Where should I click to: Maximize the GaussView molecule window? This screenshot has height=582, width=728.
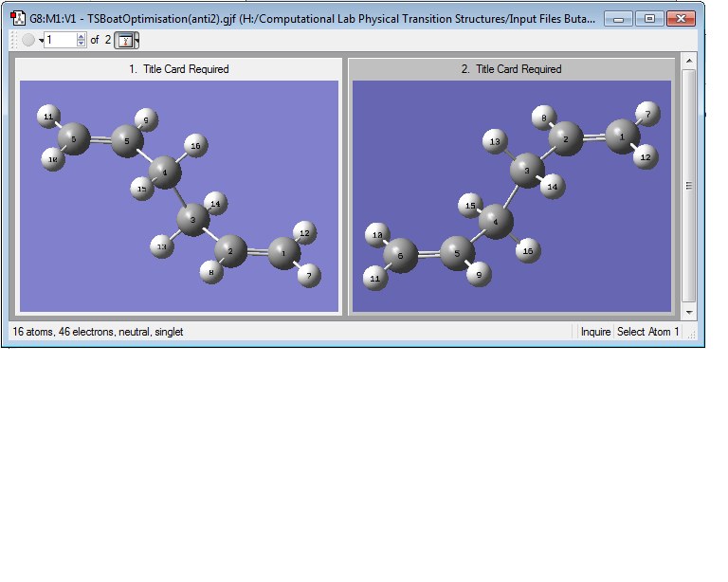click(x=649, y=19)
